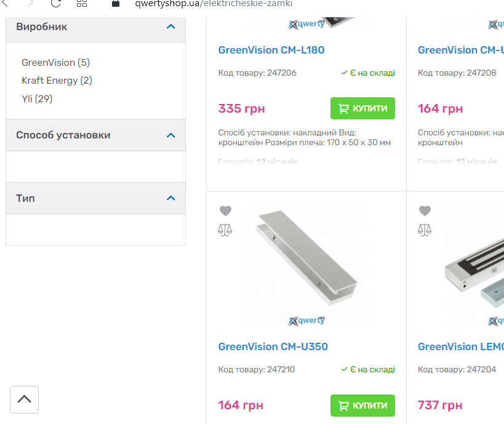
Task: Open GreenVision CM-U350 product link
Action: point(273,346)
